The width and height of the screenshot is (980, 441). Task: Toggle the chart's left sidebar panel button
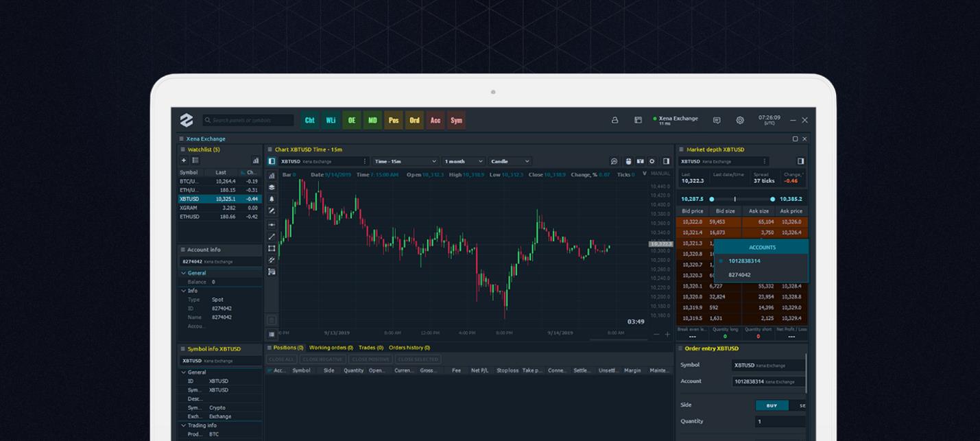pos(272,161)
